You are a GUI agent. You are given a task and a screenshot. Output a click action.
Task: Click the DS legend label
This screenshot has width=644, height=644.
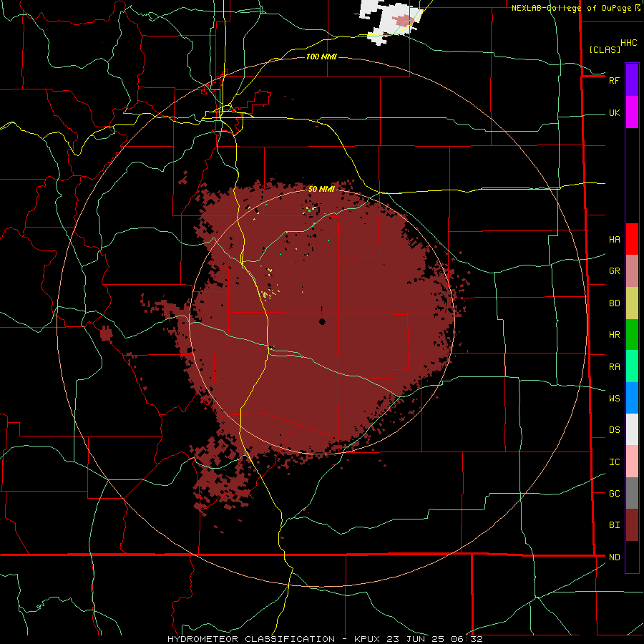point(614,430)
